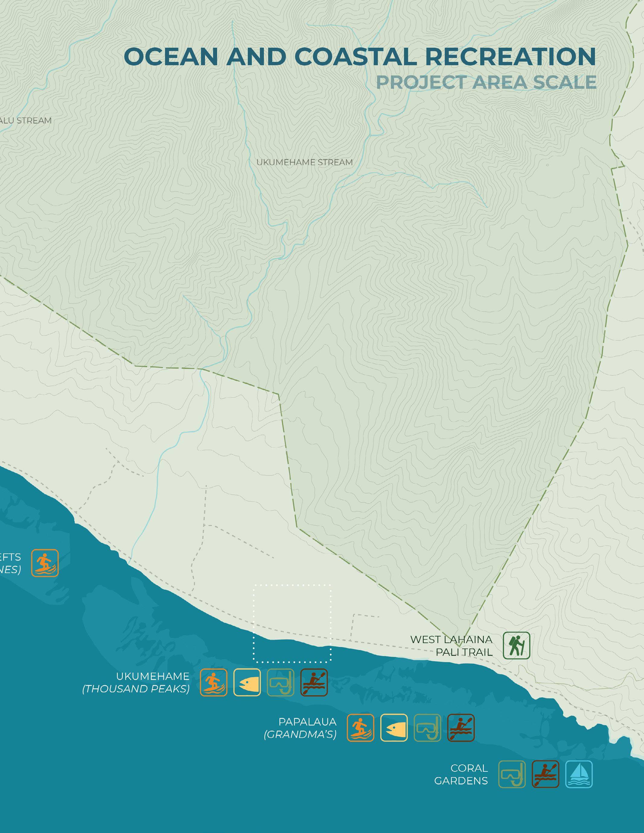The width and height of the screenshot is (644, 833).
Task: Click the West Lahaina Pali Trail label
Action: (x=451, y=645)
